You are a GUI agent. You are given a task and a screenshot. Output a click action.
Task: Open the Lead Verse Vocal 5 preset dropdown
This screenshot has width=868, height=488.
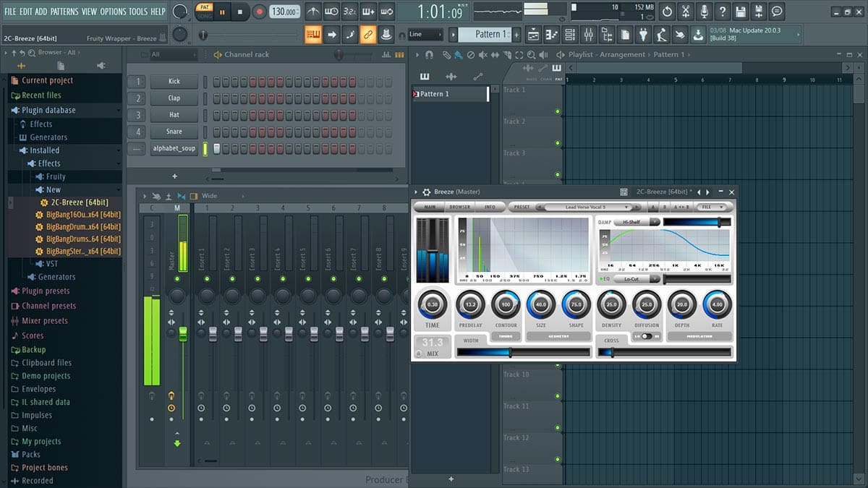[x=590, y=207]
